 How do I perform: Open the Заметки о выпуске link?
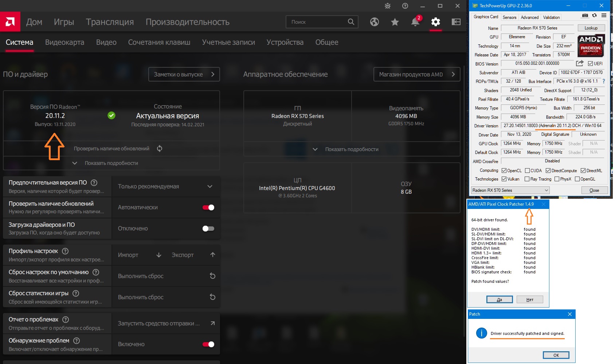point(184,74)
